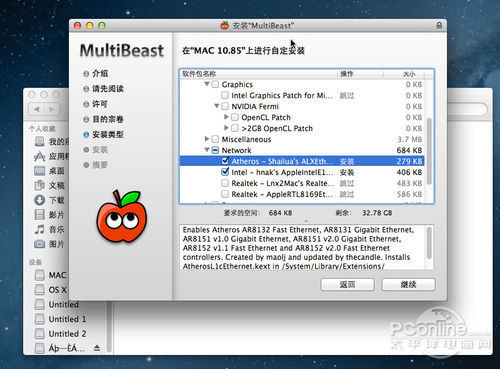The height and width of the screenshot is (369, 500).
Task: Click the package list vertical scrollbar
Action: coord(429,151)
